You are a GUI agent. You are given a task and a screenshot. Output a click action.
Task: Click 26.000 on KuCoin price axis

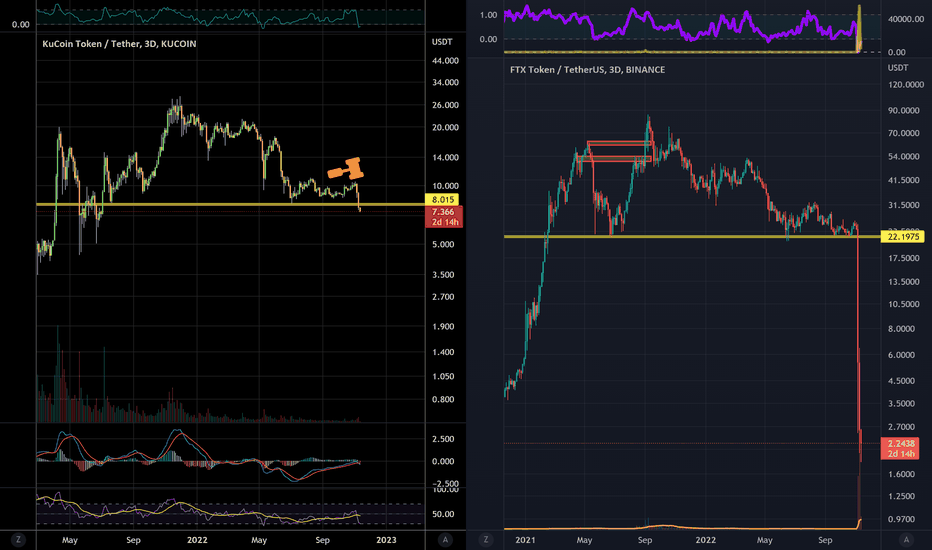(x=445, y=105)
